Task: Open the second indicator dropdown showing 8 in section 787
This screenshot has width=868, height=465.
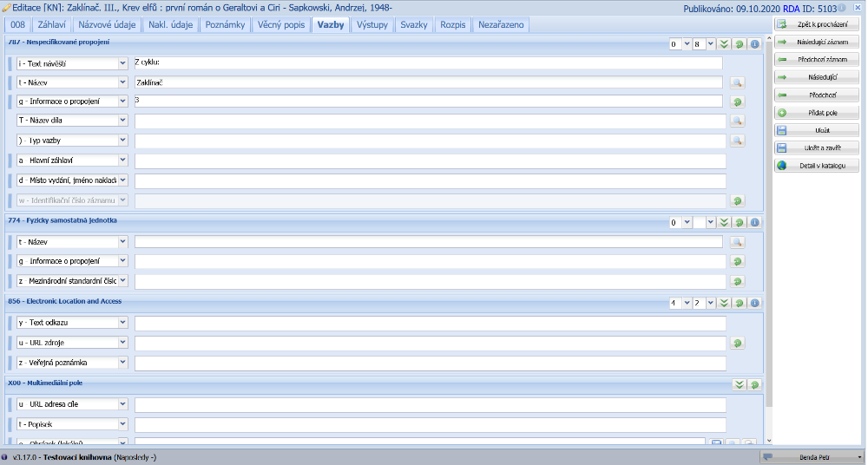Action: [710, 43]
